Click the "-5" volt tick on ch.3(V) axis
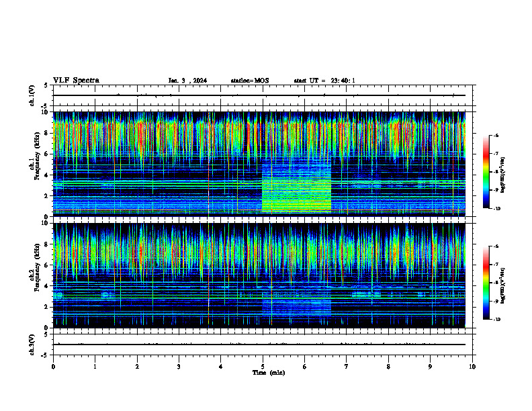Image resolution: width=532 pixels, height=411 pixels. coord(45,355)
